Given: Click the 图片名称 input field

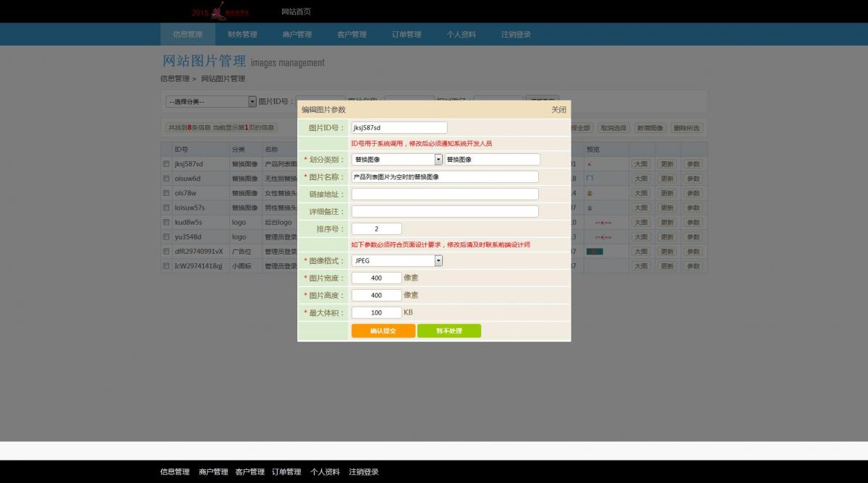Looking at the screenshot, I should pyautogui.click(x=445, y=176).
